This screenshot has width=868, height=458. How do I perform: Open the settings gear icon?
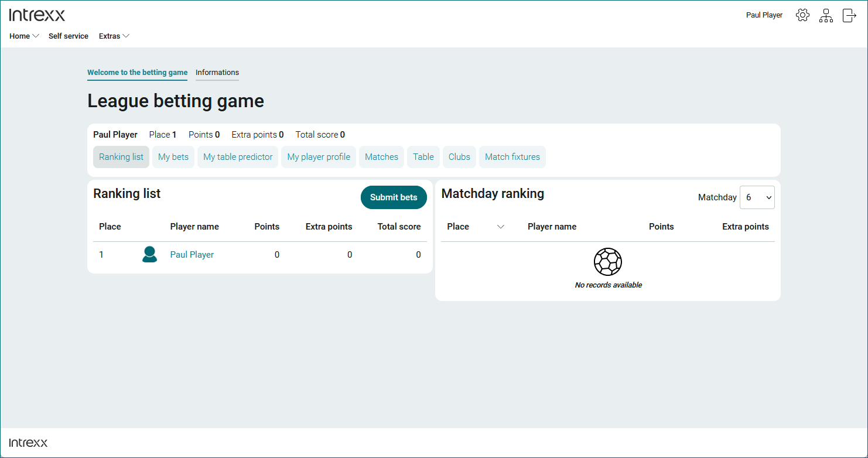click(x=802, y=15)
